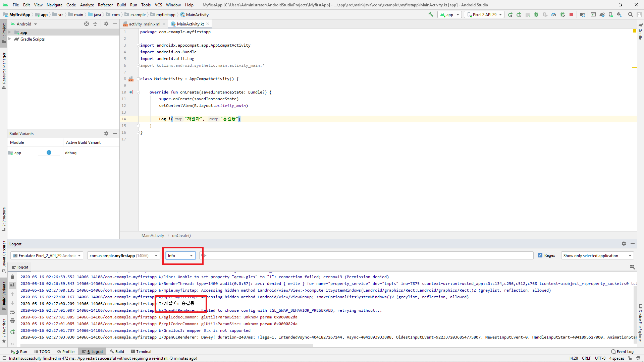Open SDK Manager icon in toolbar
Viewport: 644px width, 362px height.
point(620,14)
